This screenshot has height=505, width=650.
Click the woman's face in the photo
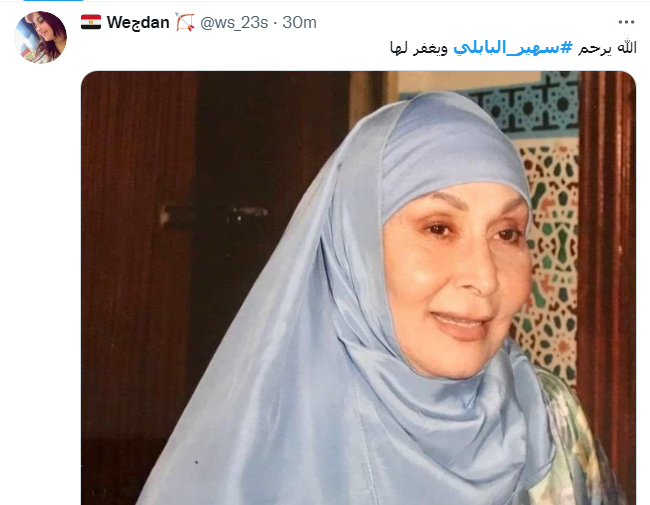point(458,278)
